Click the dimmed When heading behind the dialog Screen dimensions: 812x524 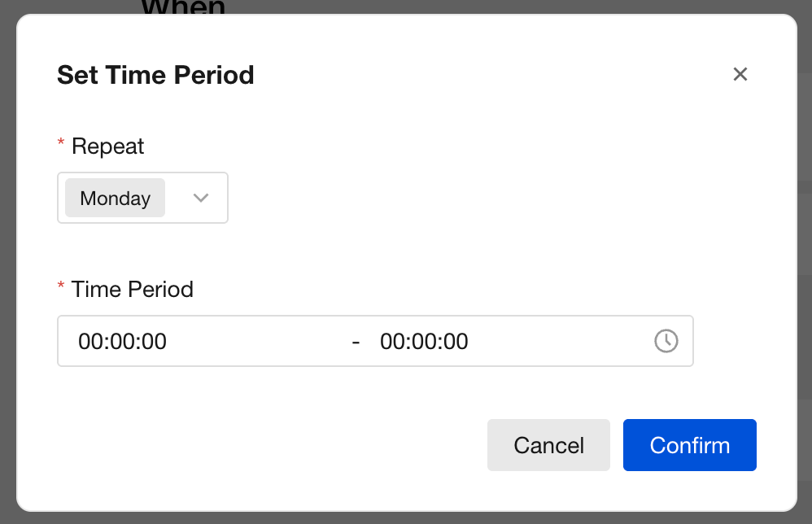(183, 8)
